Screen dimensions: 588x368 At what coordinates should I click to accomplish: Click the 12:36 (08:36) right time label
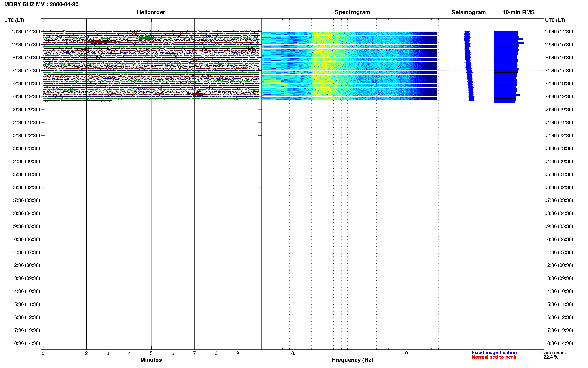coord(559,265)
